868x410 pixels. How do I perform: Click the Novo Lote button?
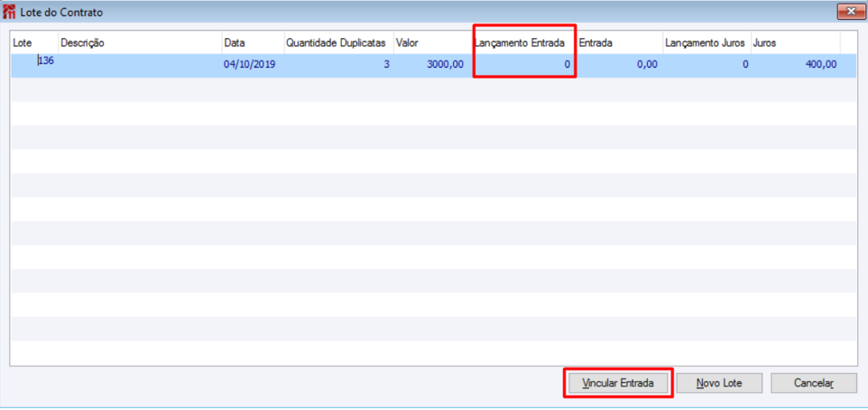[719, 383]
